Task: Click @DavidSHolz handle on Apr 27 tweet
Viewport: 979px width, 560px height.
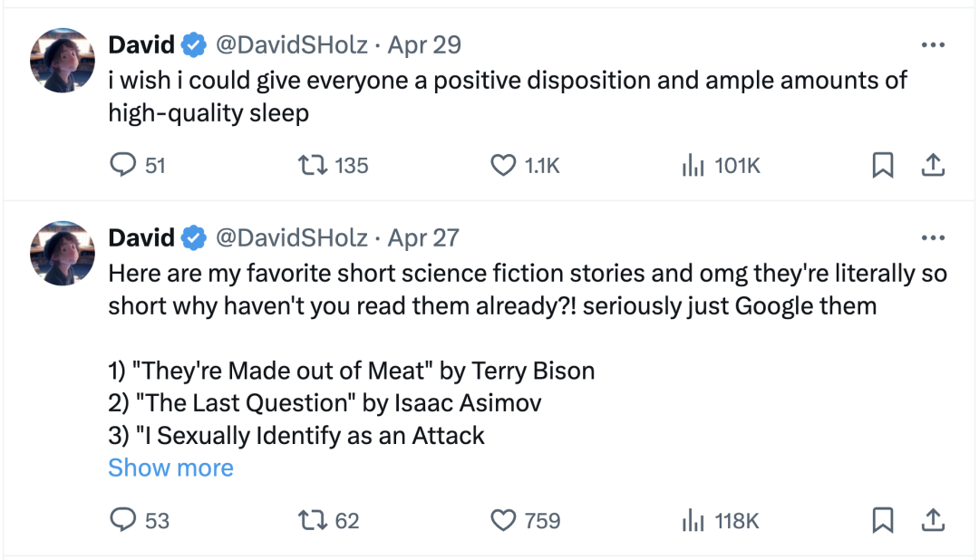Action: pyautogui.click(x=291, y=238)
